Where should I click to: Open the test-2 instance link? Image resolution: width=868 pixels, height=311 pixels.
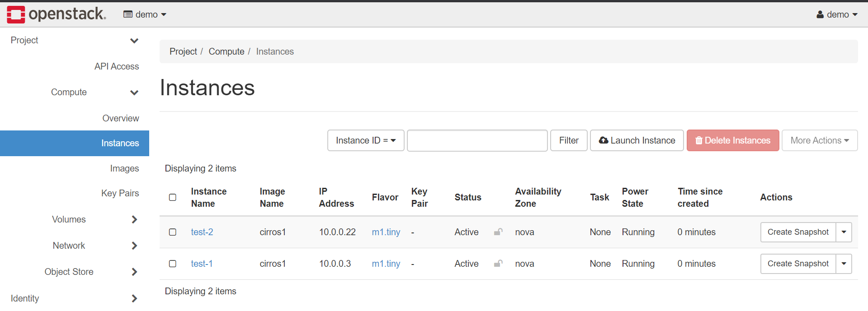(x=202, y=232)
